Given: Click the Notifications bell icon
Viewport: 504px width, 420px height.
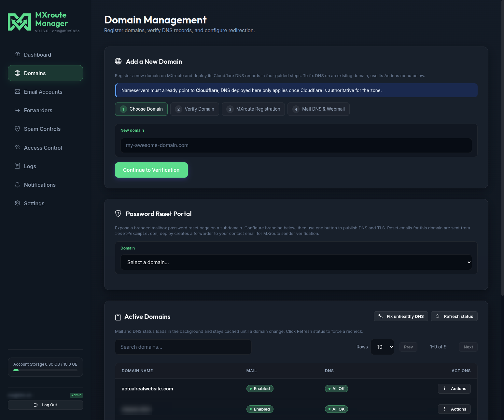Looking at the screenshot, I should 18,185.
